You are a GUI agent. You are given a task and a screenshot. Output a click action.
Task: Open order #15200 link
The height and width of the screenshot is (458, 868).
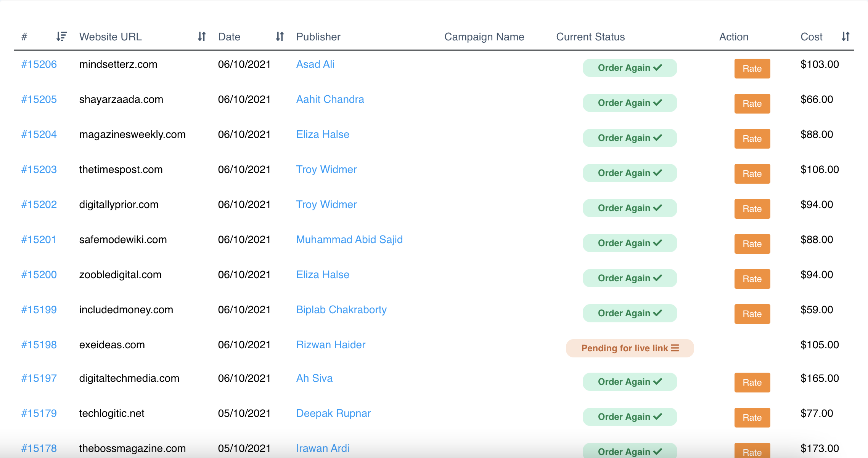click(39, 274)
